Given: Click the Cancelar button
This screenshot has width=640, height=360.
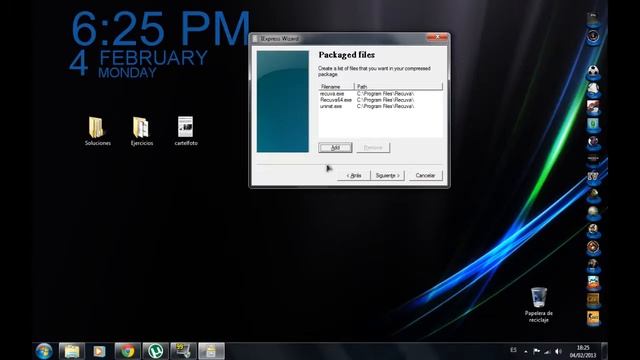Looking at the screenshot, I should (x=425, y=175).
